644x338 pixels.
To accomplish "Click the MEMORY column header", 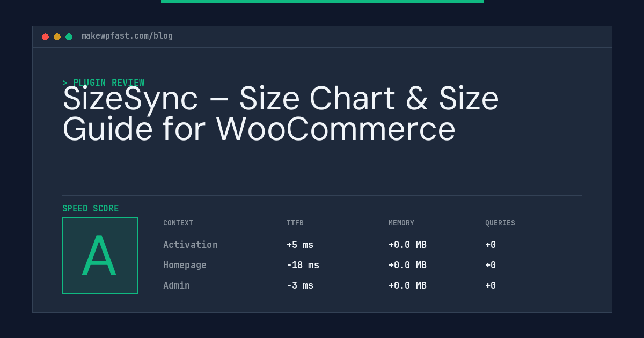I will pyautogui.click(x=401, y=223).
